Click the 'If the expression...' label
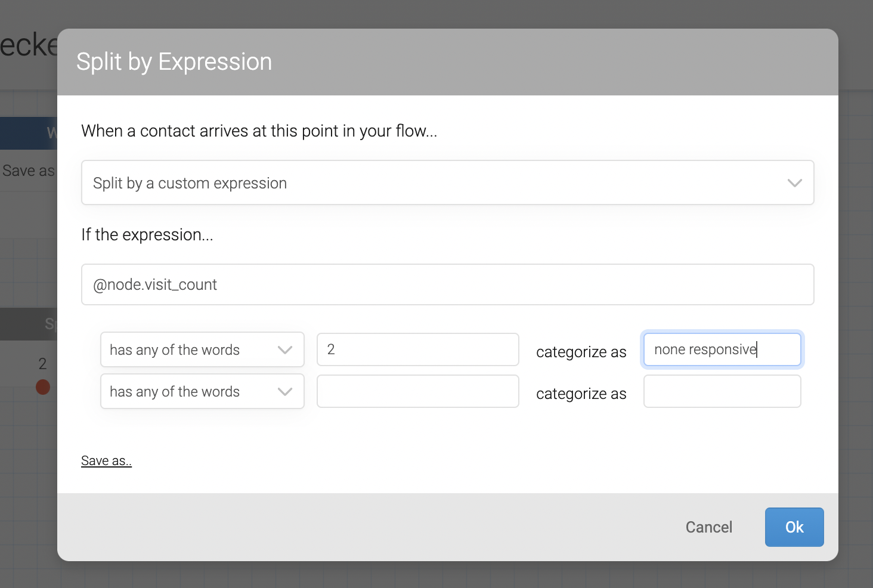 [147, 234]
